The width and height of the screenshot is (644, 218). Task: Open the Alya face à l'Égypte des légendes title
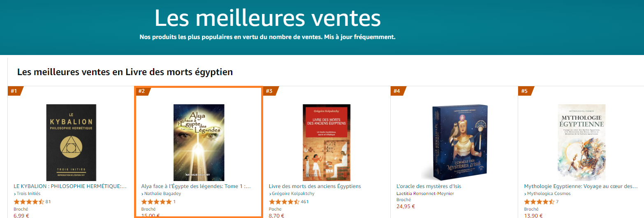(196, 186)
